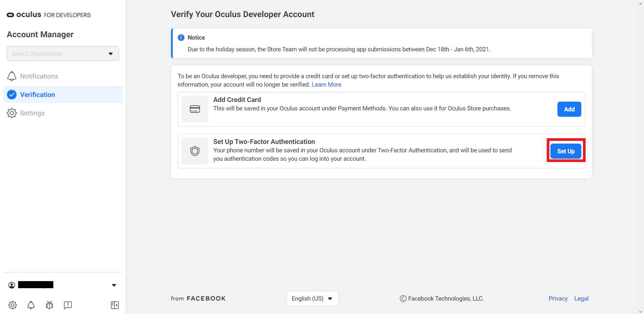
Task: Click the credit card icon
Action: click(195, 109)
